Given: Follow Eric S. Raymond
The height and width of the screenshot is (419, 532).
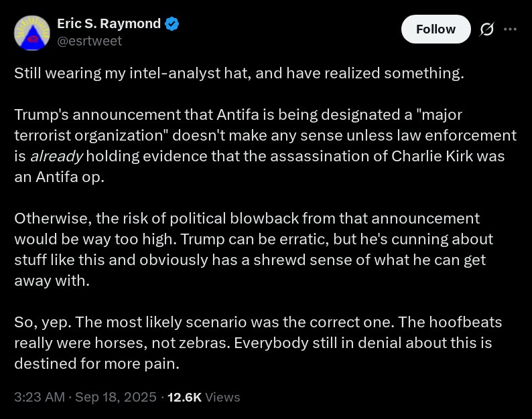Looking at the screenshot, I should point(436,29).
